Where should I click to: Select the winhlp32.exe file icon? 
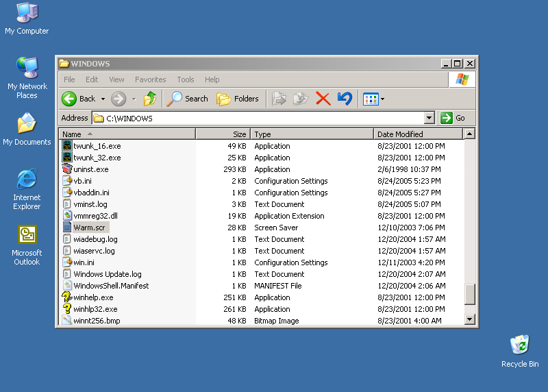pos(66,309)
